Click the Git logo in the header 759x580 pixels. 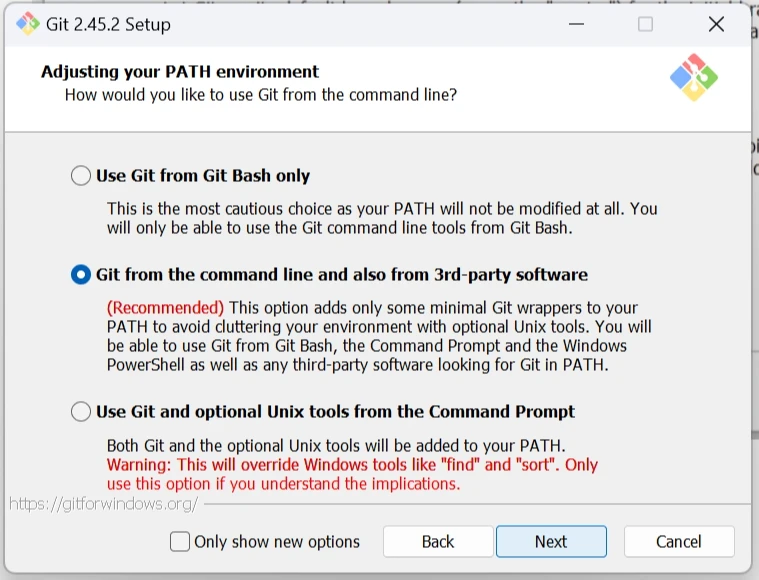coord(694,78)
